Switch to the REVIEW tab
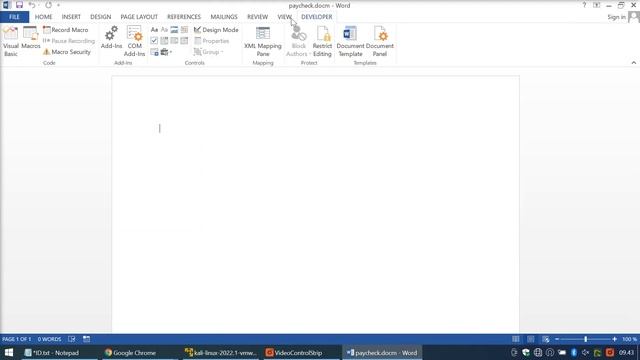640x360 pixels. click(257, 17)
